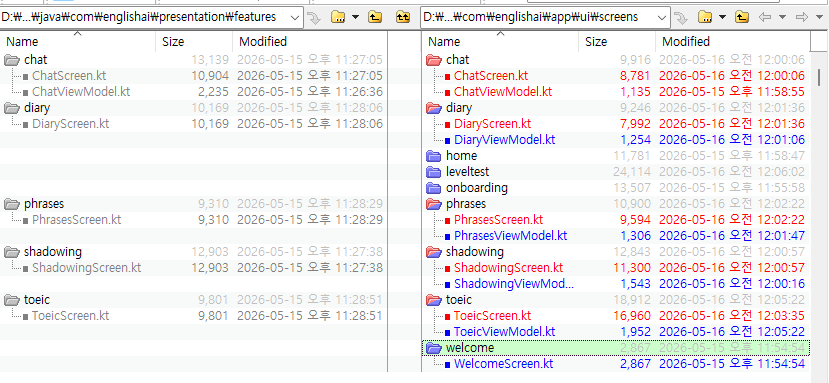829x383 pixels.
Task: Select ChatScreen.kt in the left pane
Action: tap(69, 76)
